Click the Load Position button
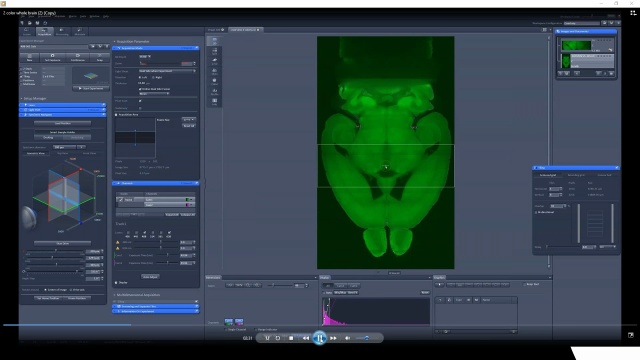Viewport: 640px width, 360px height. 63,123
